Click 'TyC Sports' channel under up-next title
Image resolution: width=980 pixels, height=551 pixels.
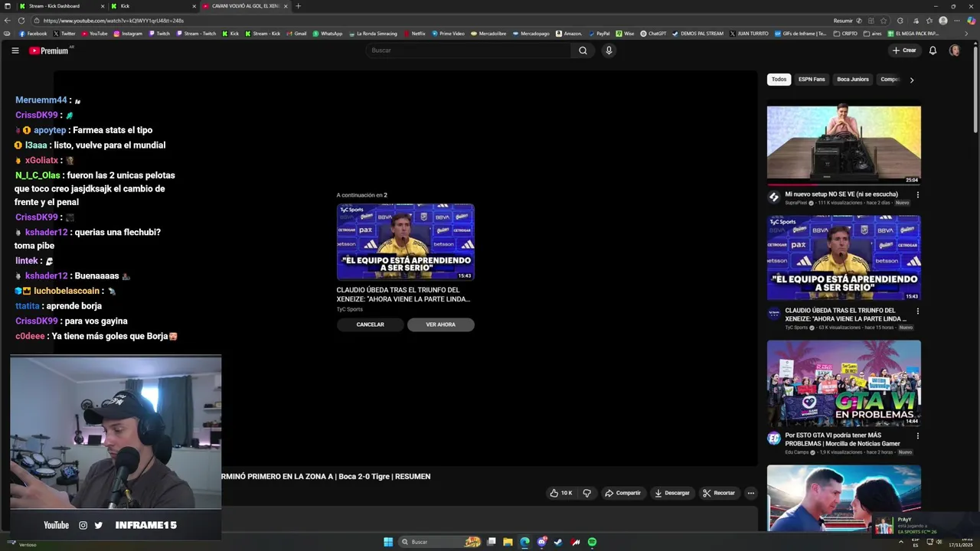point(349,309)
